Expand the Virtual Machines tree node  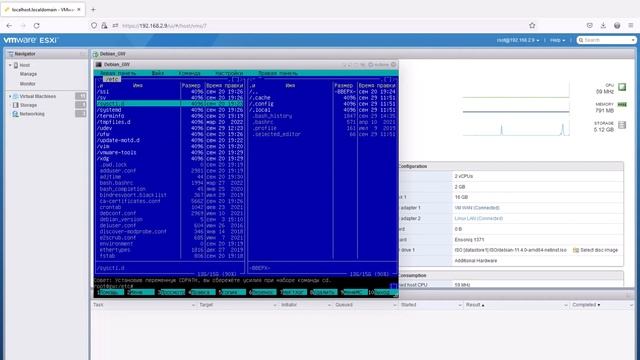[10, 96]
